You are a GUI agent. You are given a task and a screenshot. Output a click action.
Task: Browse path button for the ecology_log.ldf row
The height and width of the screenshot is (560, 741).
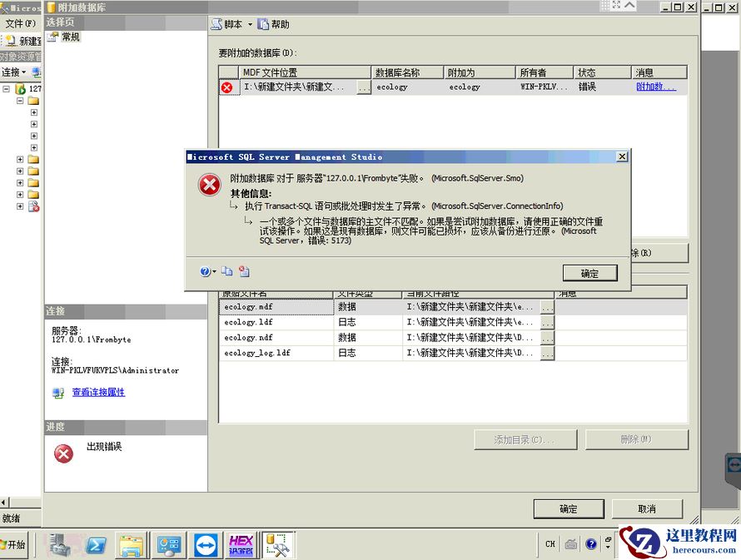pyautogui.click(x=547, y=353)
